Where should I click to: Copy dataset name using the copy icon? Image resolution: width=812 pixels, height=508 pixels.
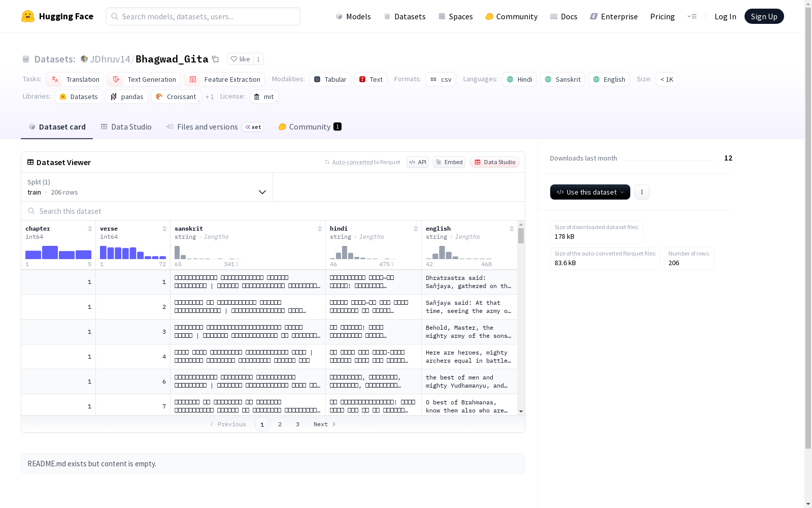(x=215, y=59)
